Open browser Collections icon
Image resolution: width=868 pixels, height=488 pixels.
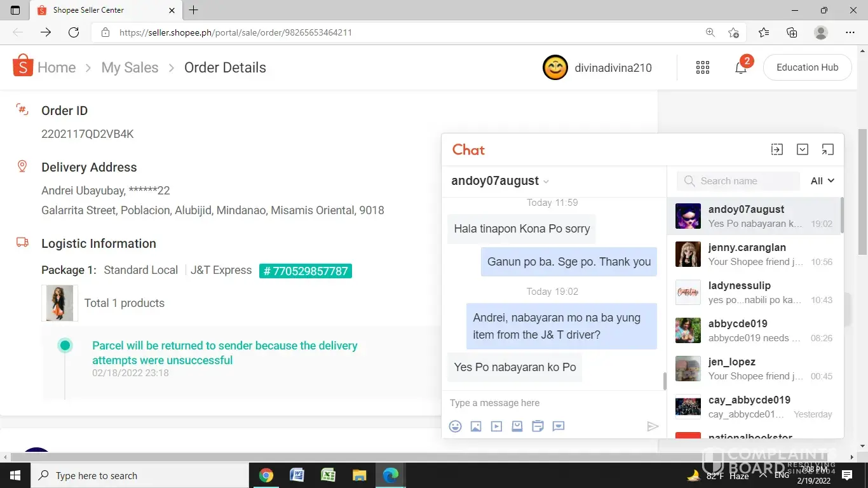tap(792, 32)
